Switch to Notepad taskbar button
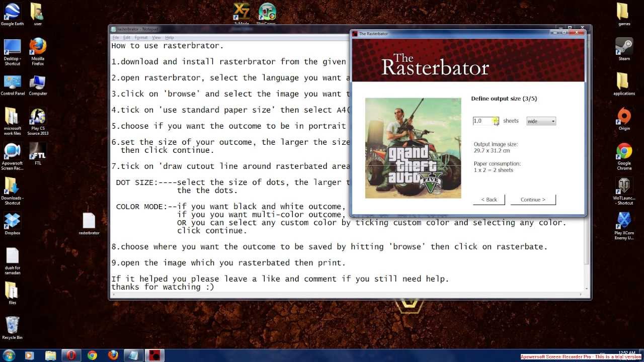Screen dimensions: 644x362 coord(134,355)
